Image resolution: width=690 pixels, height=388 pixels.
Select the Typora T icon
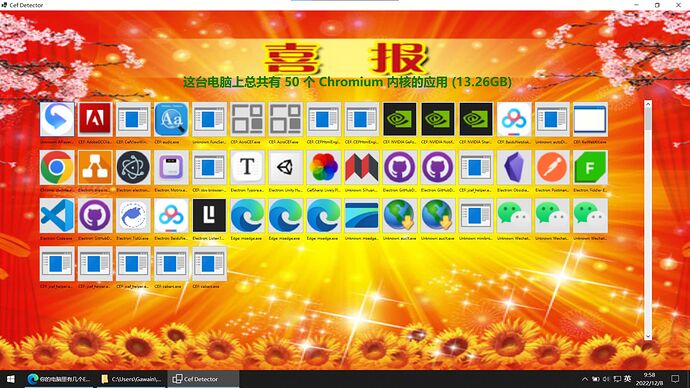click(247, 167)
